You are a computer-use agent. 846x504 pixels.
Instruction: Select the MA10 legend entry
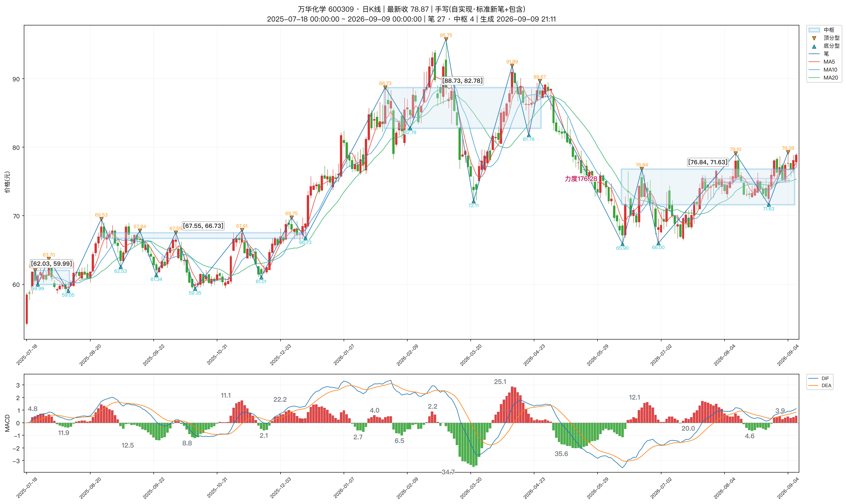(823, 70)
